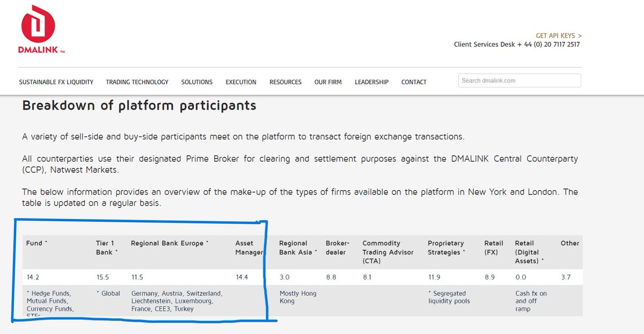Select the 14.2 value under Fund
The height and width of the screenshot is (334, 644).
pyautogui.click(x=33, y=277)
